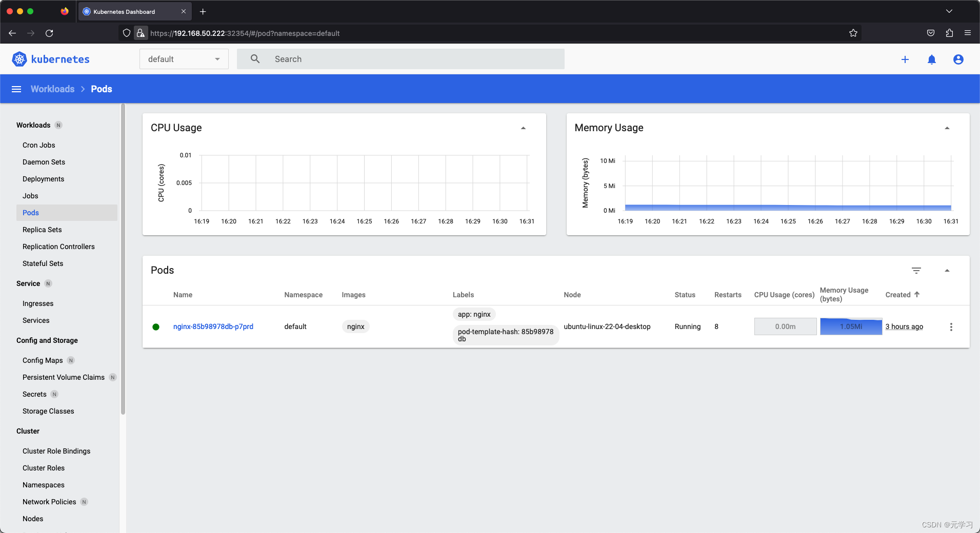Go forward with the browser forward arrow
This screenshot has height=533, width=980.
tap(31, 33)
